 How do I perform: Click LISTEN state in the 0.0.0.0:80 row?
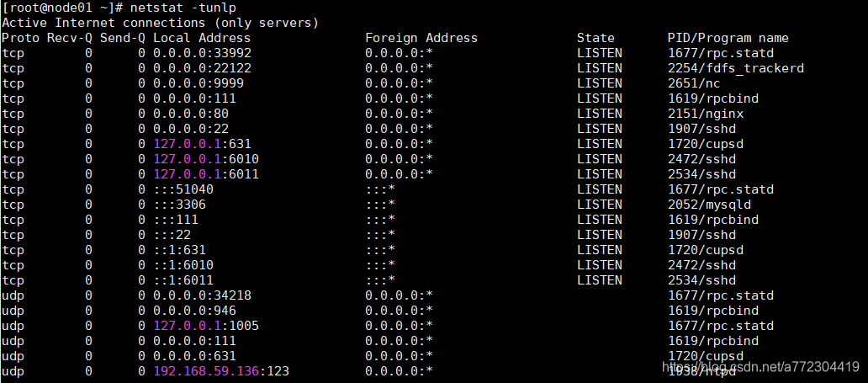click(x=600, y=114)
